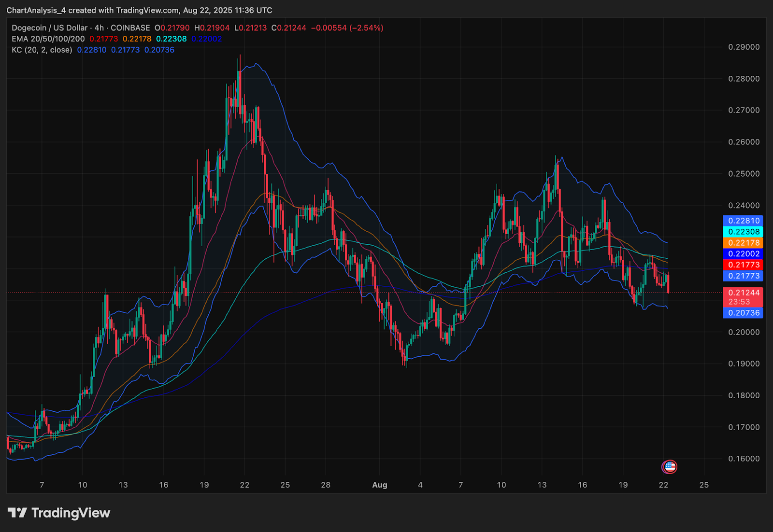Click the Dogecoin / US Dollar symbol title
773x532 pixels.
pos(49,28)
